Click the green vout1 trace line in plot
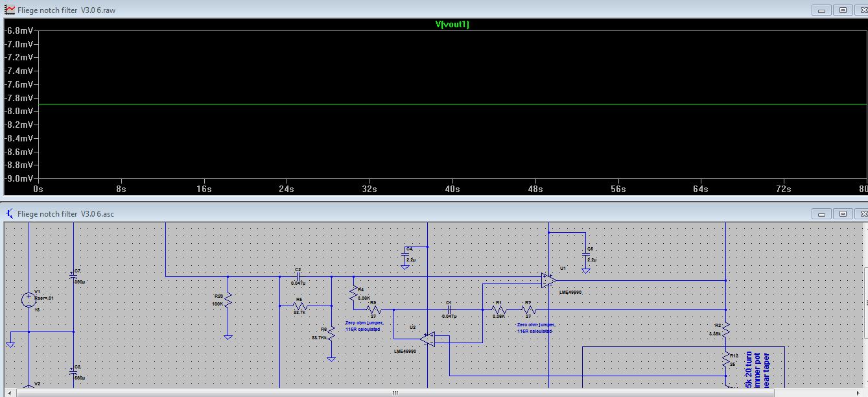 452,104
